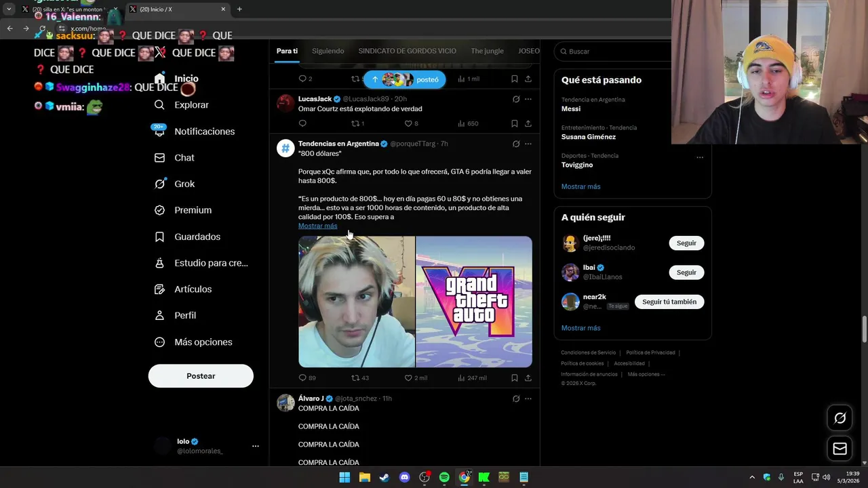Screen dimensions: 868x488
Task: Open a new browser tab
Action: click(x=239, y=9)
